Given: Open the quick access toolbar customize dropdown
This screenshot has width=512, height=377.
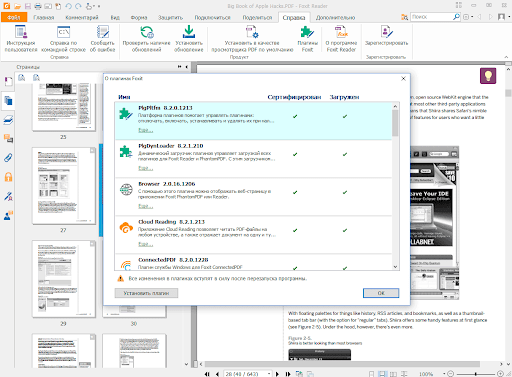Looking at the screenshot, I should 99,6.
